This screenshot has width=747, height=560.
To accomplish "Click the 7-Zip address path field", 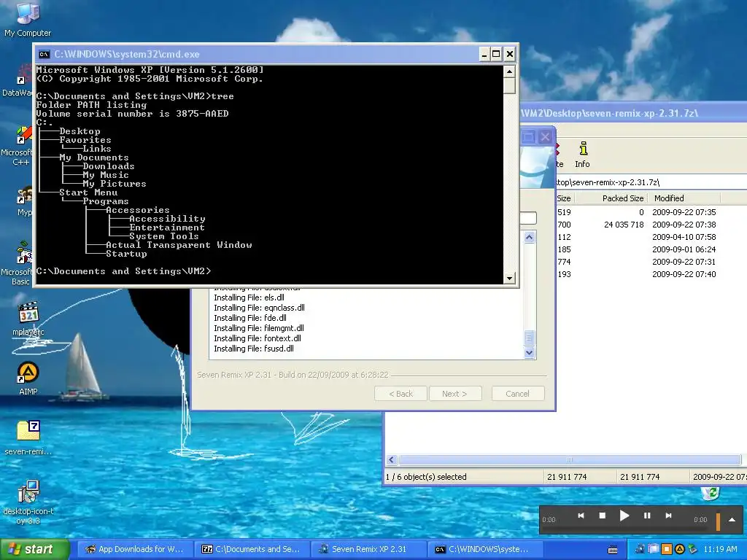I will click(651, 182).
